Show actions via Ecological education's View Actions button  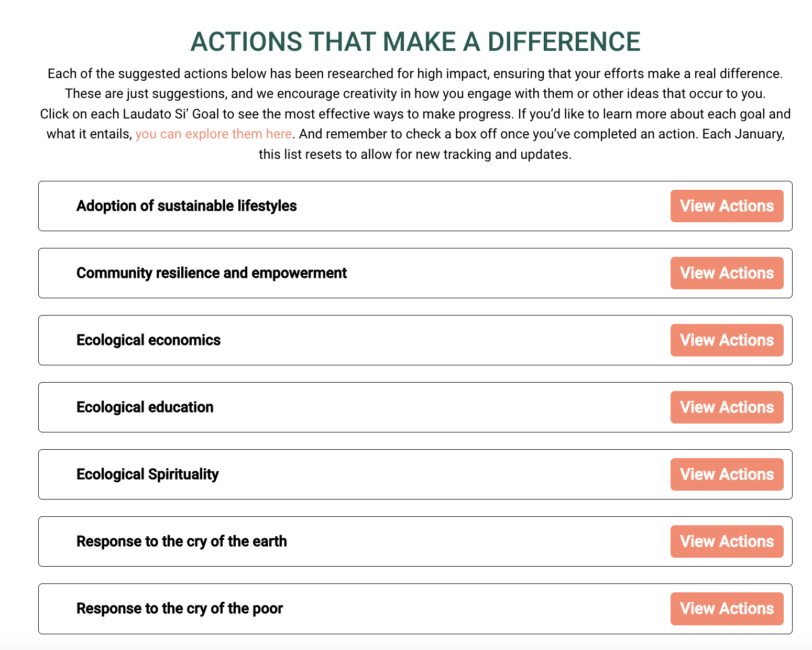pos(727,407)
